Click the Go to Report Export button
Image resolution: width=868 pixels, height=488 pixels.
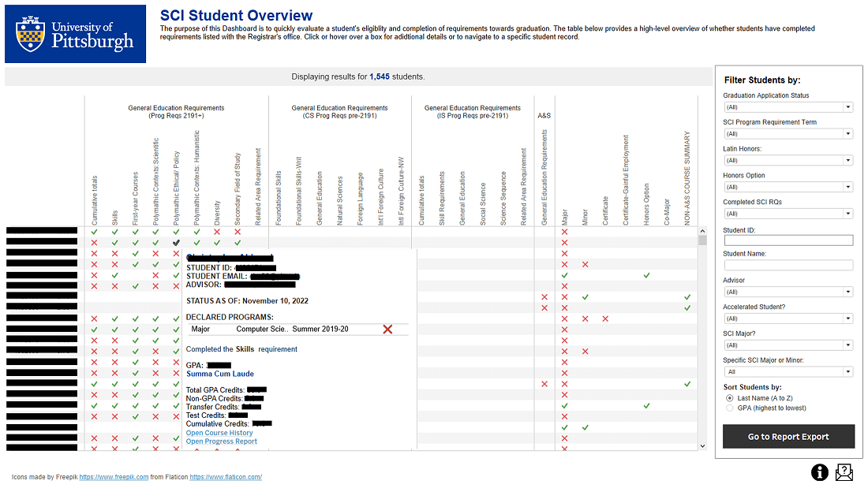pos(788,436)
